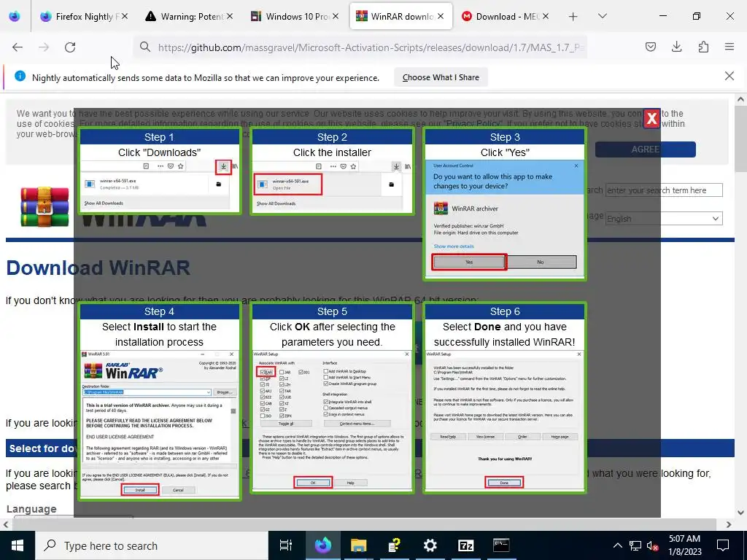Go back to the previous page
747x560 pixels.
[18, 47]
